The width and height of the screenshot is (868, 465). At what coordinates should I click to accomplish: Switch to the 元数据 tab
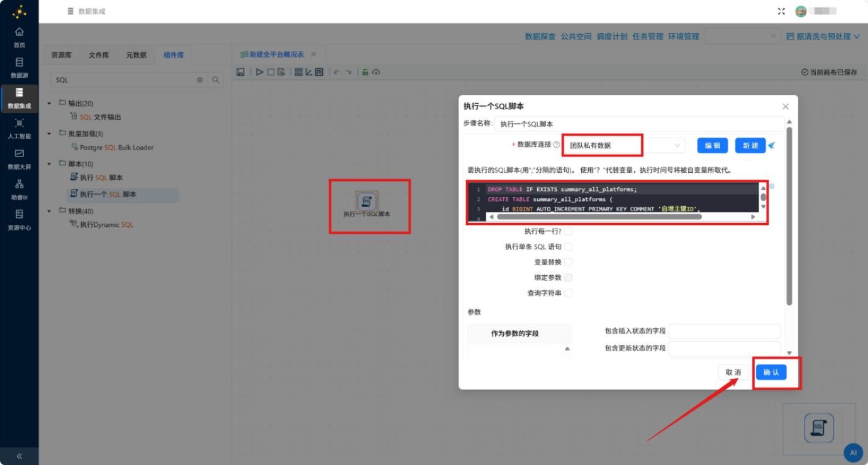(x=136, y=55)
